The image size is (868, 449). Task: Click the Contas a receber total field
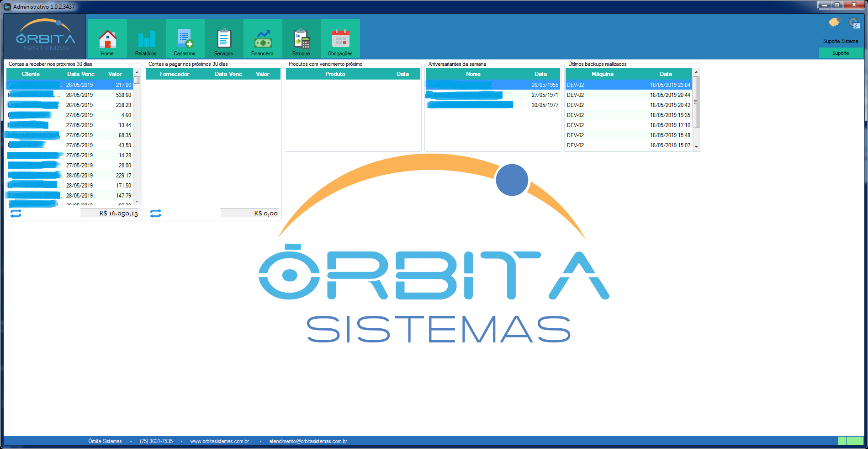click(110, 214)
